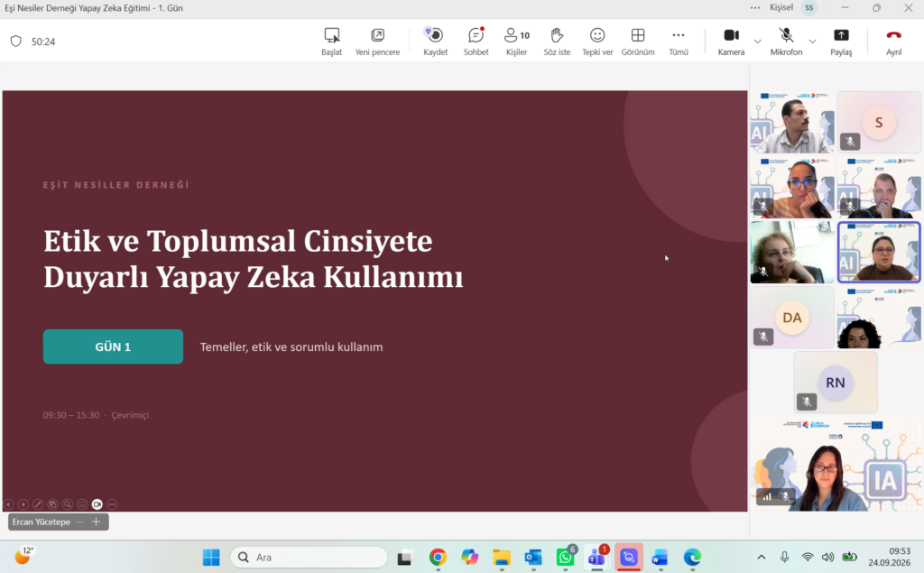The height and width of the screenshot is (573, 924).
Task: Switch to Microsoft Teams taskbar icon
Action: point(597,557)
